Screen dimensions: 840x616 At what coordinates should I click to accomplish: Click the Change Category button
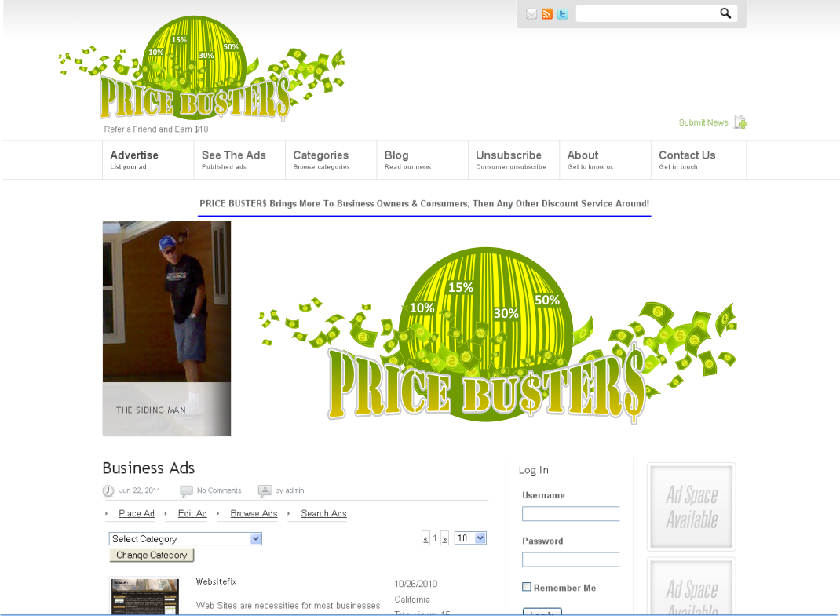pos(152,555)
